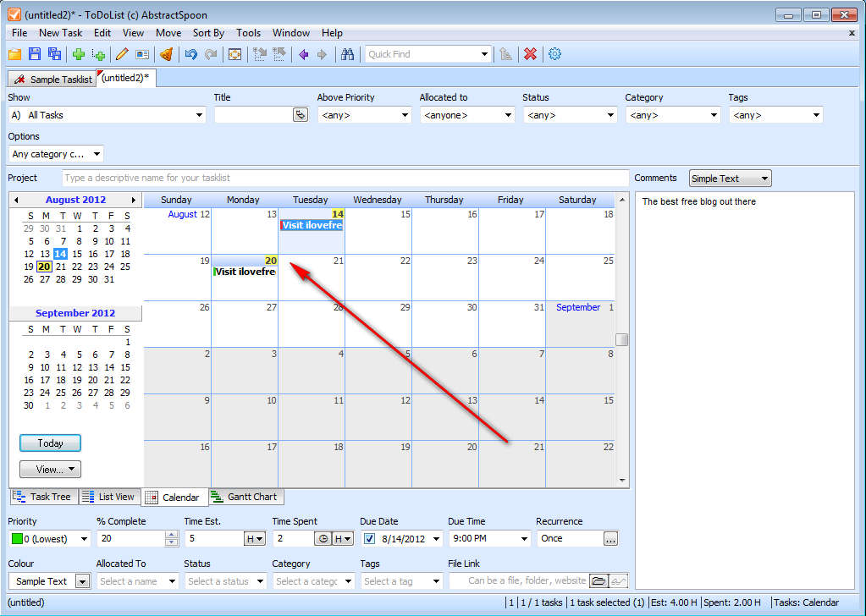Select the task on Monday August 20
This screenshot has width=866, height=616.
point(245,272)
